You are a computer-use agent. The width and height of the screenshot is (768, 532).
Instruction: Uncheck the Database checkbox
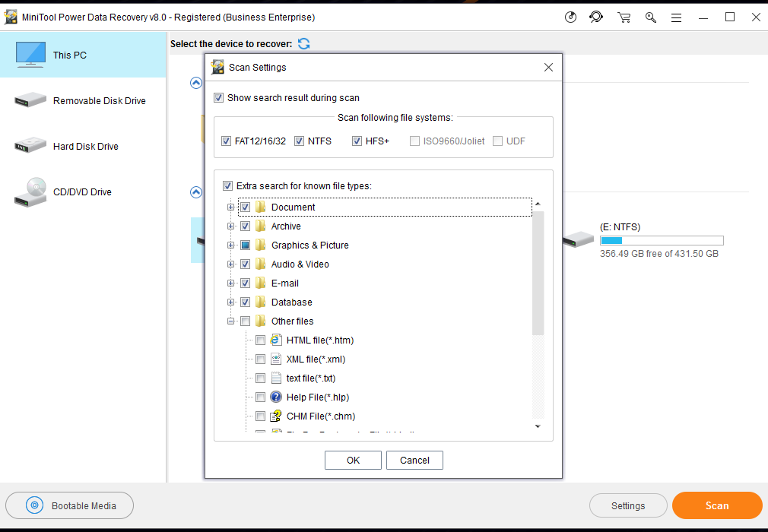pos(246,302)
